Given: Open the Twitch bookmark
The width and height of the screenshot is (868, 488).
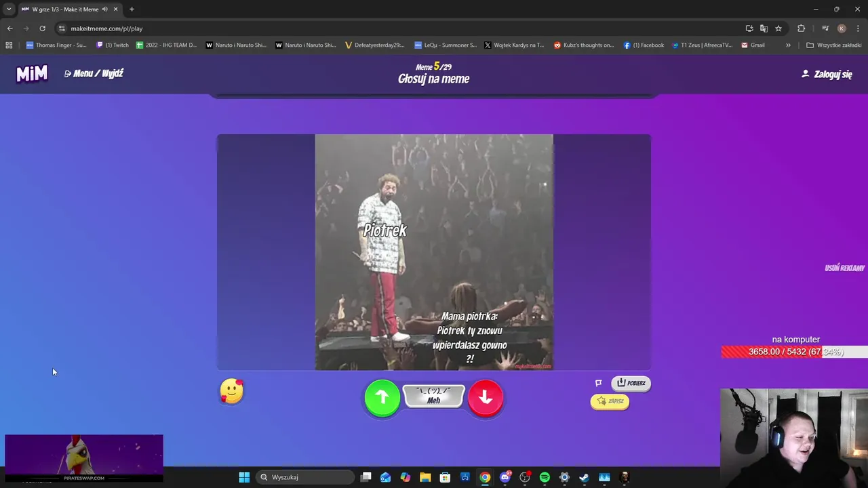Looking at the screenshot, I should pos(113,45).
